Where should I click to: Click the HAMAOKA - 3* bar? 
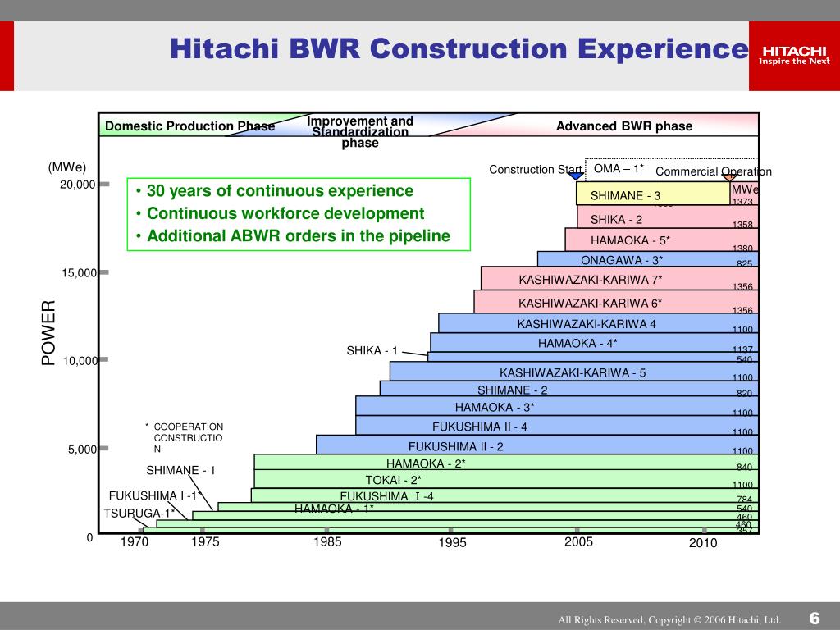(x=557, y=406)
